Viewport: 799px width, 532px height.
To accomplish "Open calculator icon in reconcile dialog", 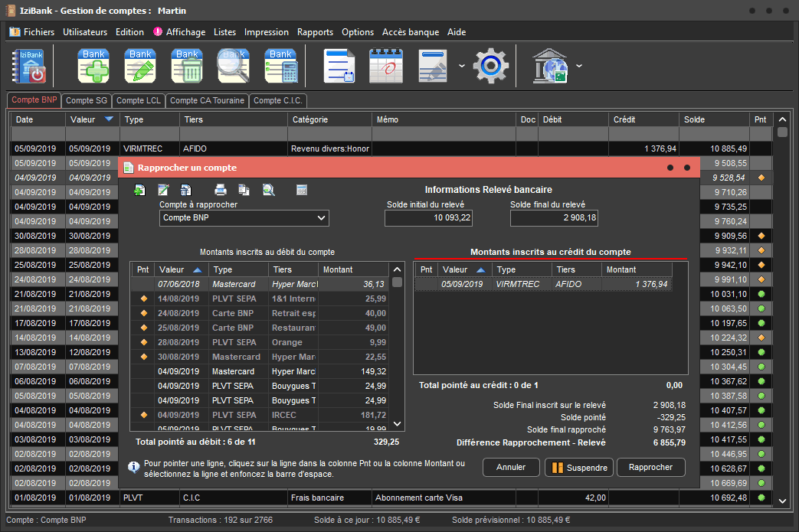I will pos(301,190).
